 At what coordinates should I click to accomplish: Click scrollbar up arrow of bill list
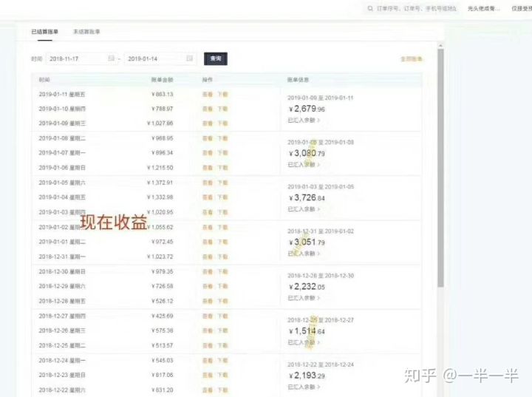[x=440, y=46]
